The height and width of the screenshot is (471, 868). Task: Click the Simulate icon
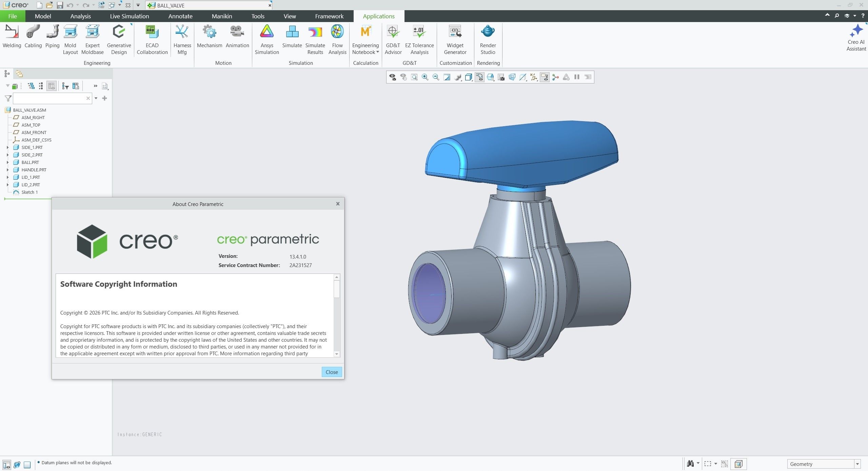click(292, 37)
